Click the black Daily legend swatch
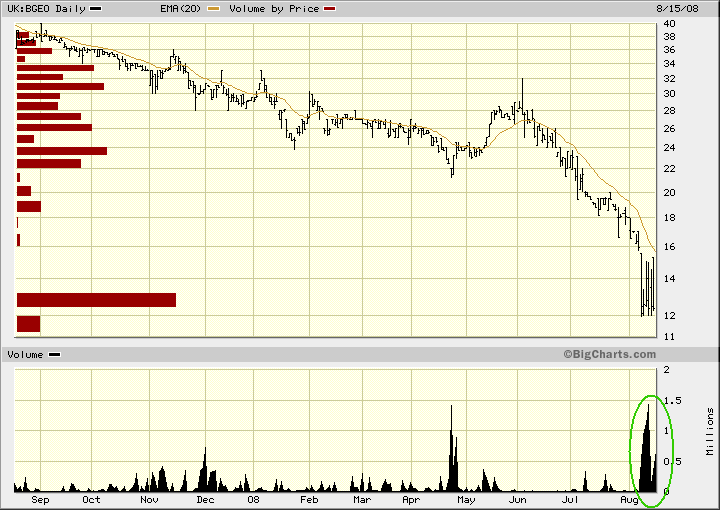720x510 pixels. click(x=95, y=8)
